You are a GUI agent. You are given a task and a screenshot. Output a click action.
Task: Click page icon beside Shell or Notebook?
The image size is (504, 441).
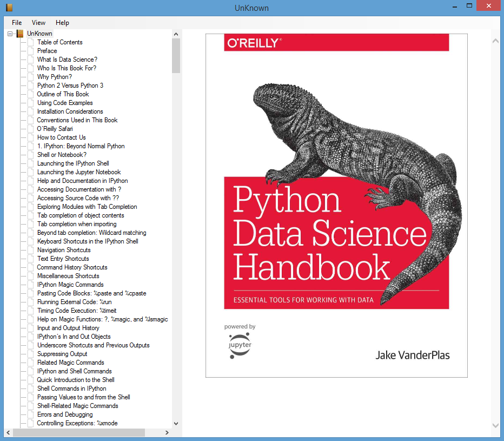click(30, 155)
